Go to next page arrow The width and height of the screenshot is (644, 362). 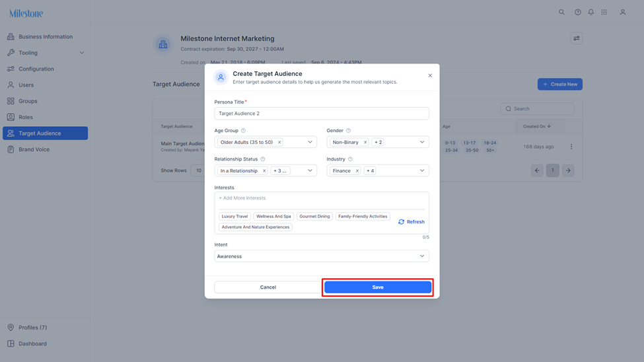click(568, 170)
